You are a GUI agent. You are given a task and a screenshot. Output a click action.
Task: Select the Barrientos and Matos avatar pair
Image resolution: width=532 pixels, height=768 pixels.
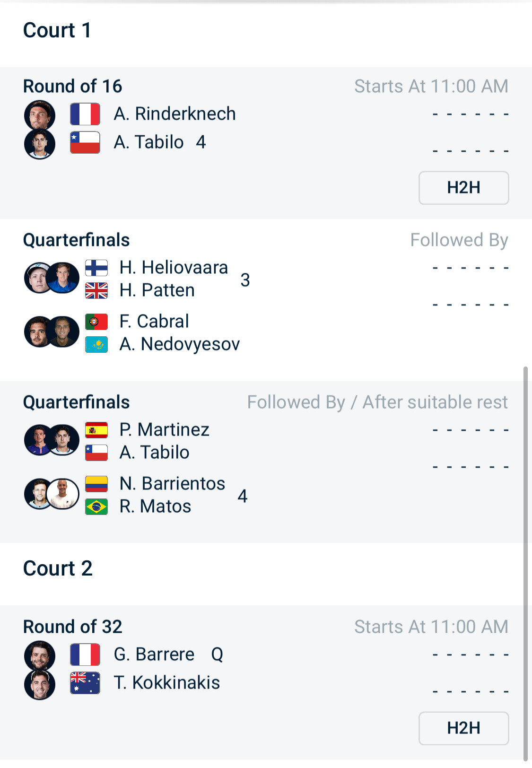coord(52,494)
